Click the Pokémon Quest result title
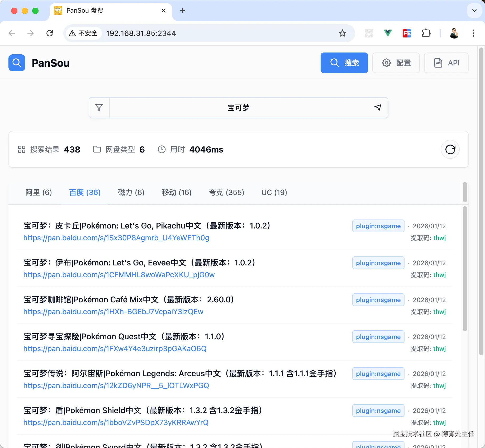 pyautogui.click(x=125, y=337)
